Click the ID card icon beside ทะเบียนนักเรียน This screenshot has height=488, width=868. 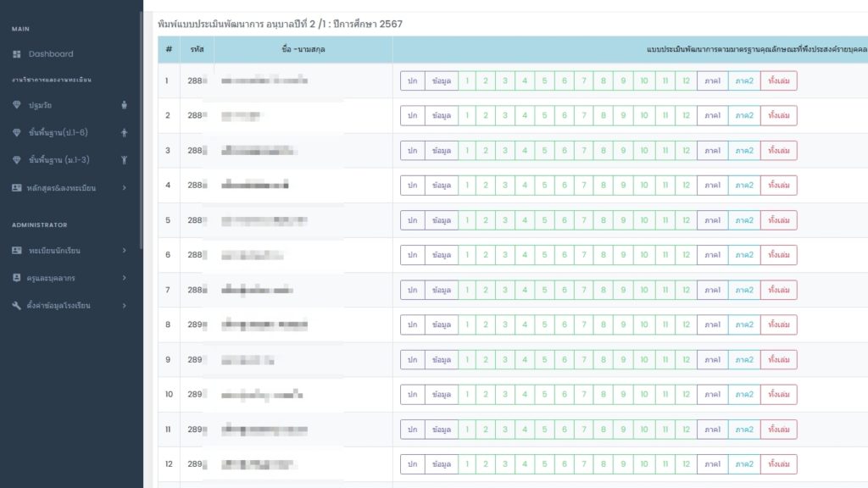[17, 251]
